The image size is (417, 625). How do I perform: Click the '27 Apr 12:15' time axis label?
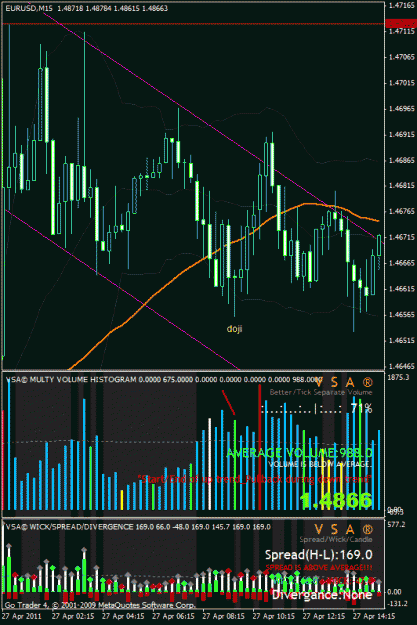(x=324, y=616)
